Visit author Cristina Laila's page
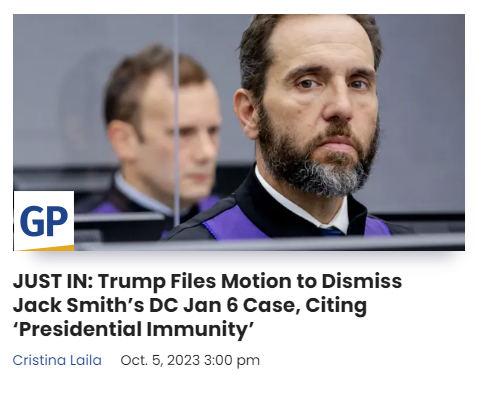484x400 pixels. click(x=57, y=360)
